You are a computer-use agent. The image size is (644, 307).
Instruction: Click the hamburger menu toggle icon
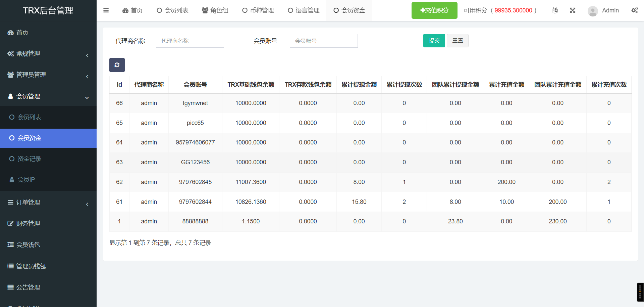point(106,10)
